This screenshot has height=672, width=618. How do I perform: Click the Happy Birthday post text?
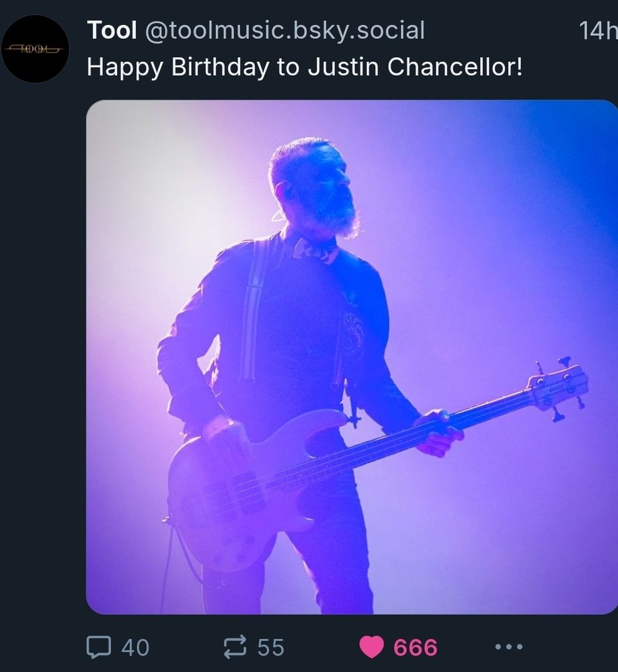[x=305, y=67]
